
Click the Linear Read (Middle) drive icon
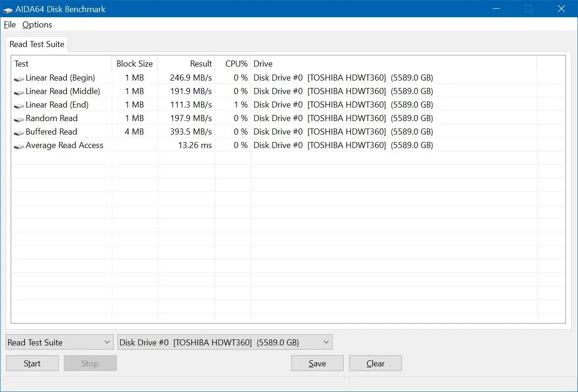19,92
